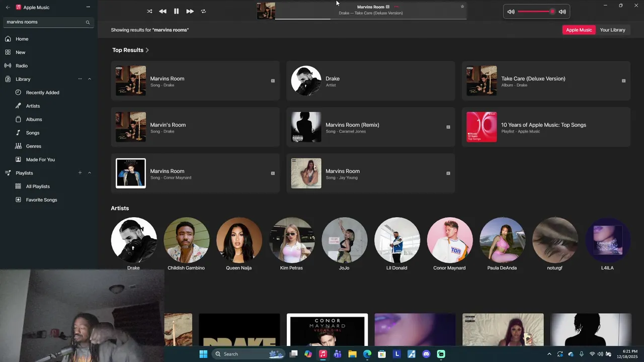The image size is (644, 362).
Task: Open Windows Start menu
Action: (203, 354)
